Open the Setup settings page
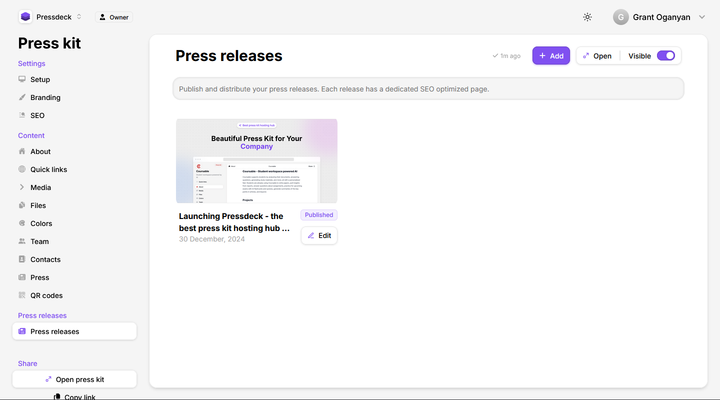 pyautogui.click(x=39, y=80)
